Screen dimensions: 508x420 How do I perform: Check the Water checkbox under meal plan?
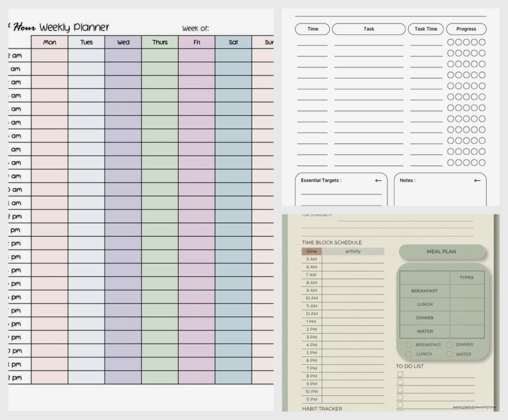pos(449,354)
